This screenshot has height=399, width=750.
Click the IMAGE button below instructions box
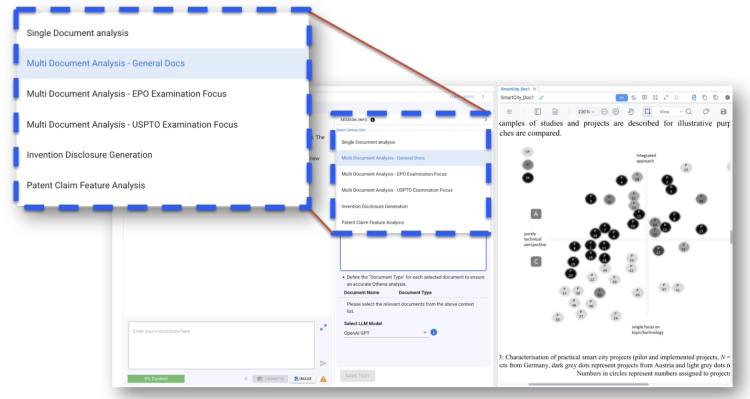(303, 378)
